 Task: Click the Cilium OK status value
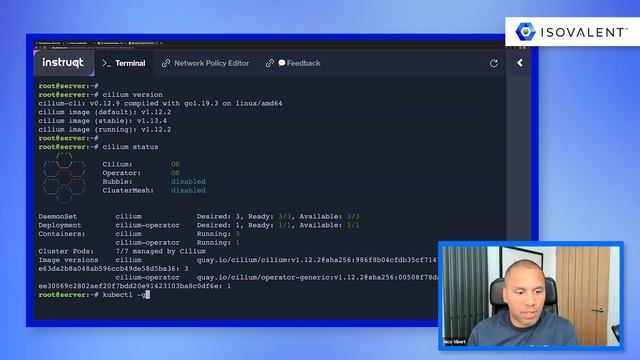point(176,164)
